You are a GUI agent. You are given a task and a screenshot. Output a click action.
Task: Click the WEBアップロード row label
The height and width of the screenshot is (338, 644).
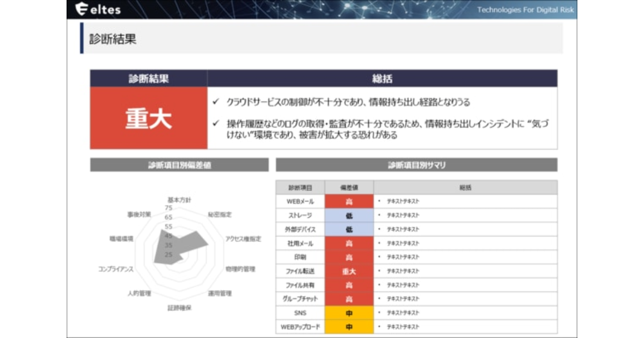[x=300, y=327]
